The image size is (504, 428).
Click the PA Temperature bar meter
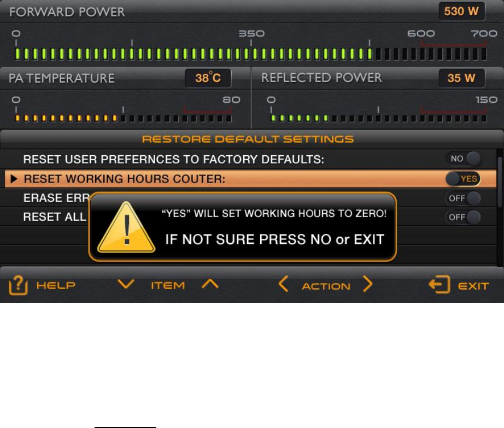[124, 118]
